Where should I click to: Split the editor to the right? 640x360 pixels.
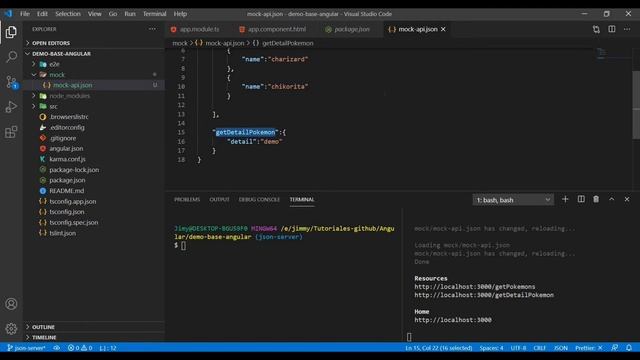tap(612, 29)
